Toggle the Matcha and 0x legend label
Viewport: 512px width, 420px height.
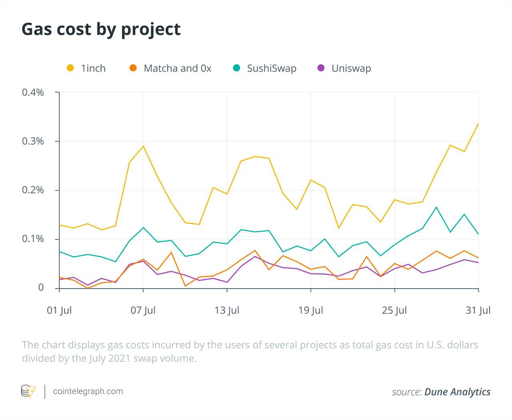pos(178,68)
